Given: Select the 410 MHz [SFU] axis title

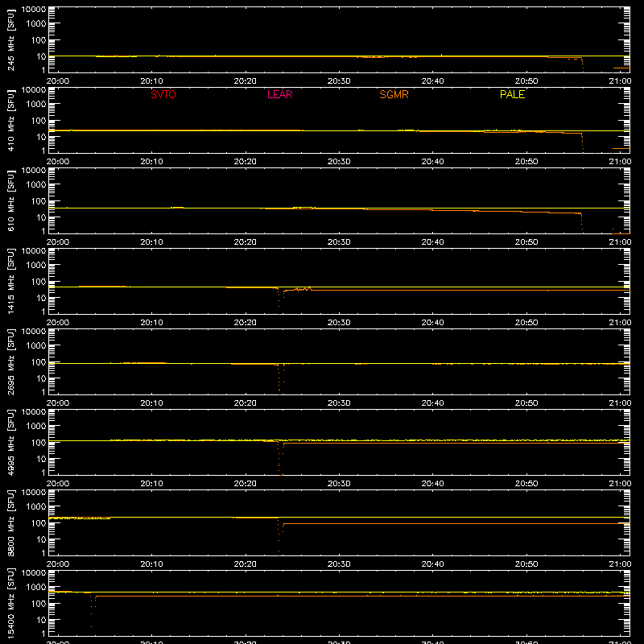Looking at the screenshot, I should tap(10, 120).
